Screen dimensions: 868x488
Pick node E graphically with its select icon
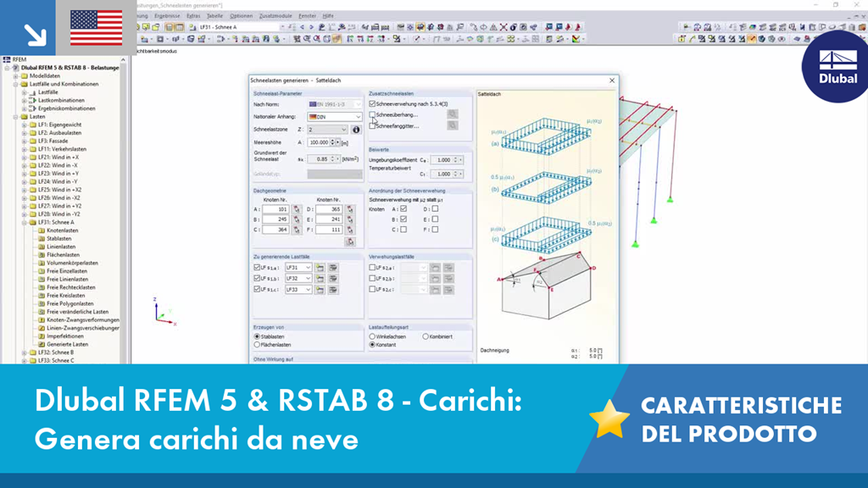(x=350, y=219)
